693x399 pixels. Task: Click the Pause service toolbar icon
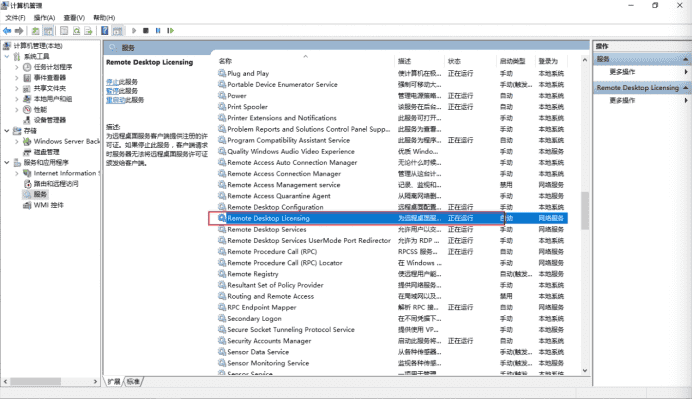(x=158, y=30)
